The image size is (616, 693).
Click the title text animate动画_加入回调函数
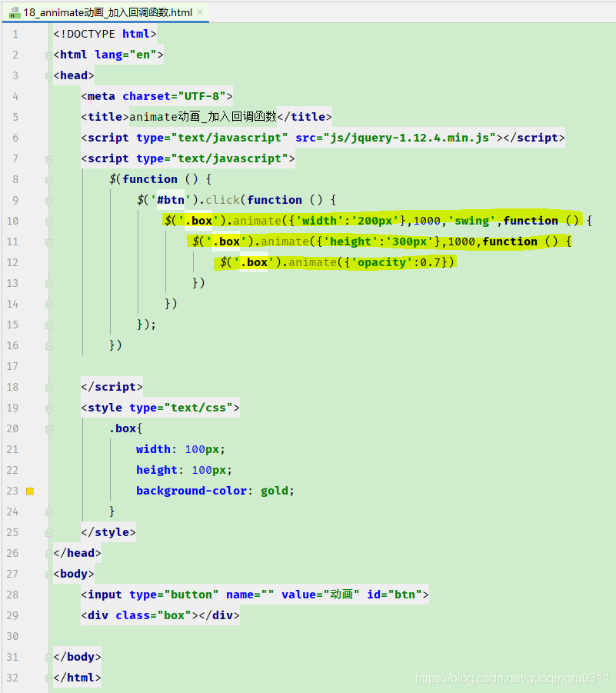[x=203, y=117]
